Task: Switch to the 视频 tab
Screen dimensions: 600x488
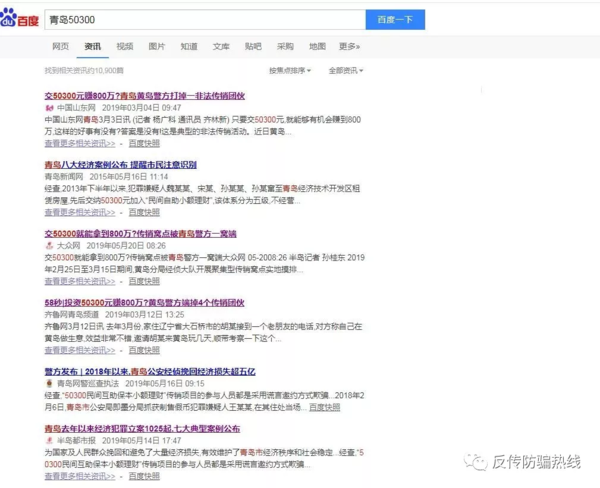Action: tap(124, 46)
